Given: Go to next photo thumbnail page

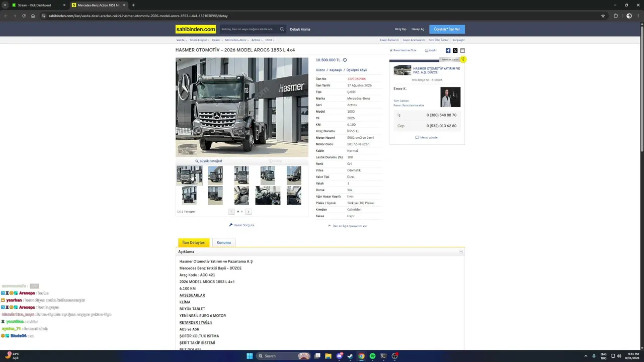Looking at the screenshot, I should coord(248,212).
